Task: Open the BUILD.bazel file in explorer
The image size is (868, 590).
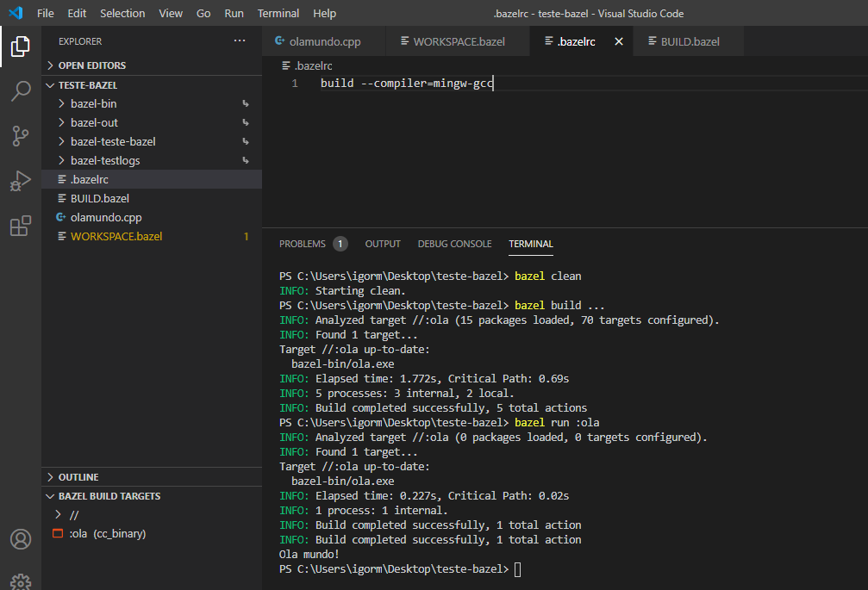Action: tap(99, 198)
